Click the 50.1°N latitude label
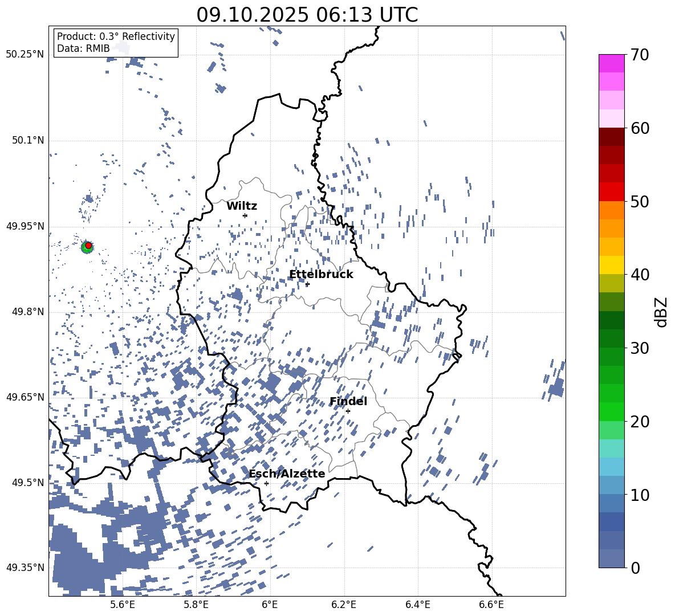 28,140
